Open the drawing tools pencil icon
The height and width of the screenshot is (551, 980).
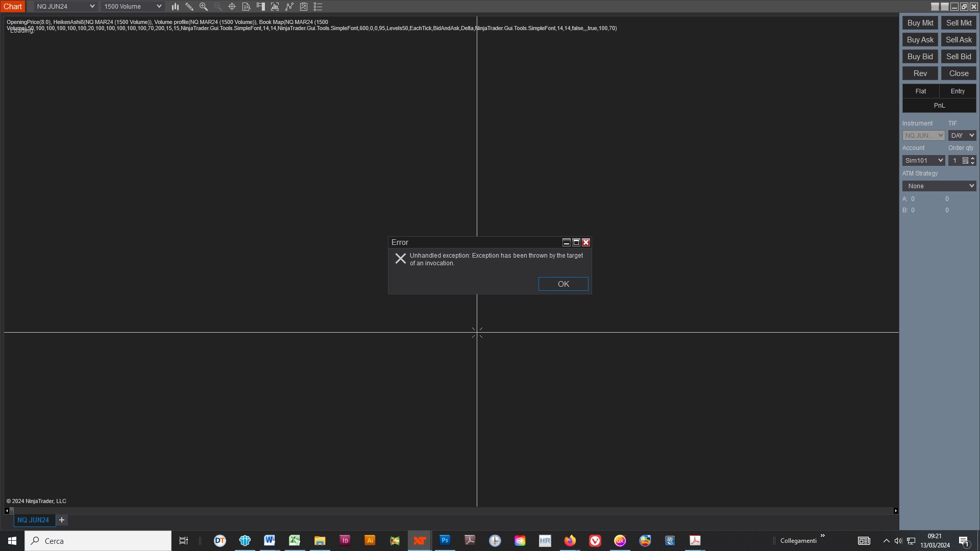click(189, 7)
